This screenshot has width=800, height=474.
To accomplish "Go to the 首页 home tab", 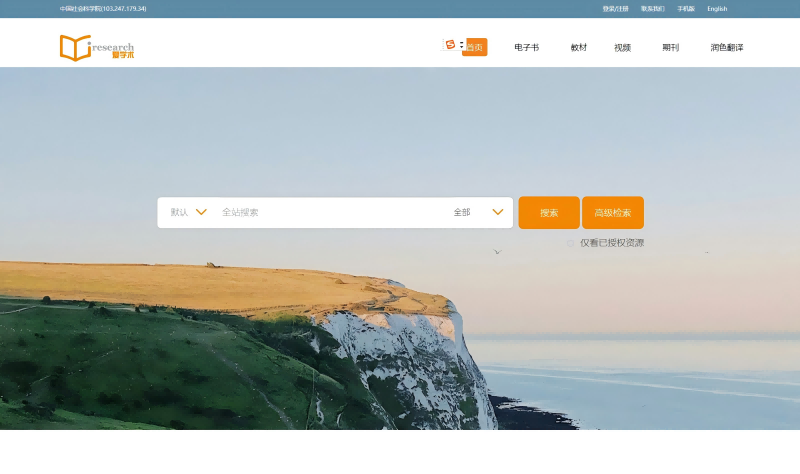I will tap(475, 47).
